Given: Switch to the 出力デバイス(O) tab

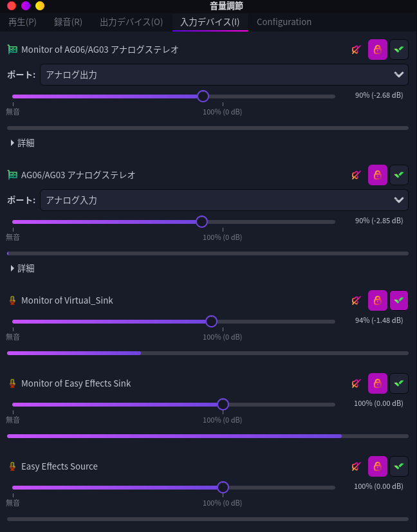Looking at the screenshot, I should tap(131, 22).
